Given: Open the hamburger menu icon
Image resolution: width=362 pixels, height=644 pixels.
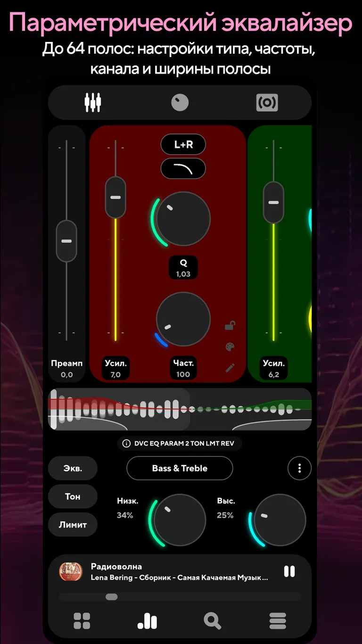Looking at the screenshot, I should pos(278,621).
